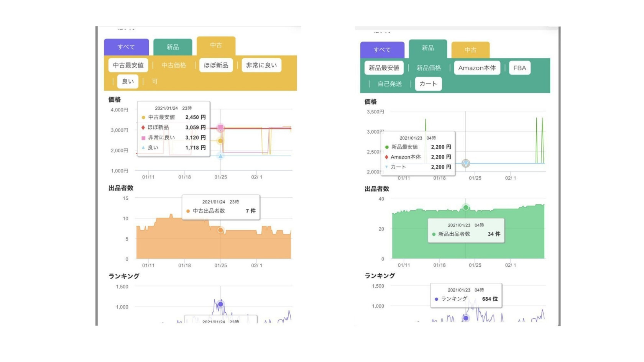Viewport: 644px width, 362px height.
Task: Click purple marker on left ranking chart
Action: pyautogui.click(x=220, y=304)
